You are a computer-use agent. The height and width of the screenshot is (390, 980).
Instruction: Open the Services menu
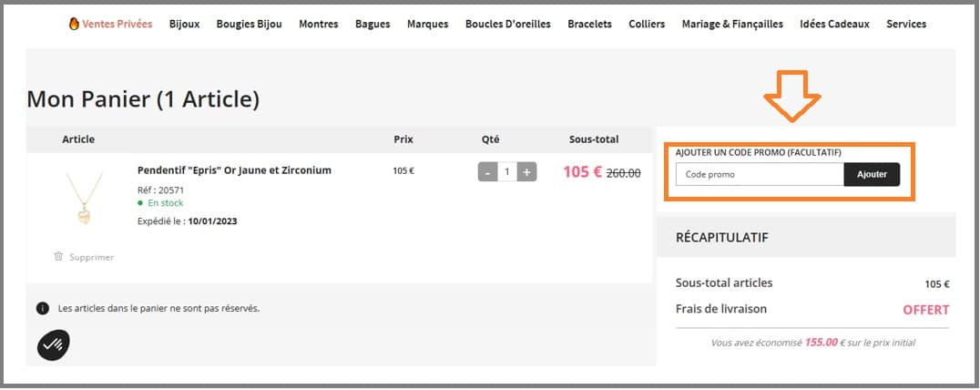(x=906, y=25)
